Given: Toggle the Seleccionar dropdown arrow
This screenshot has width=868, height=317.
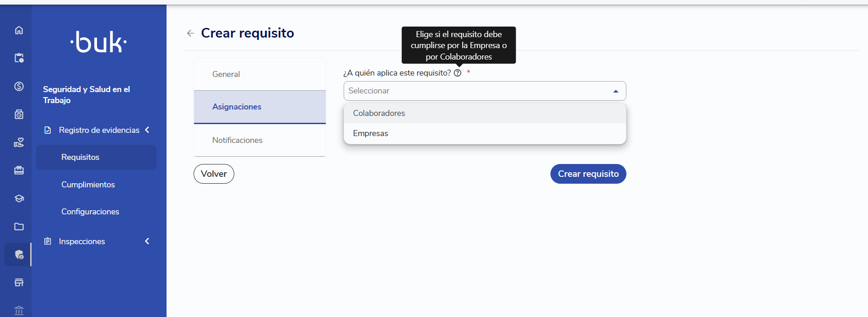Looking at the screenshot, I should (x=616, y=91).
